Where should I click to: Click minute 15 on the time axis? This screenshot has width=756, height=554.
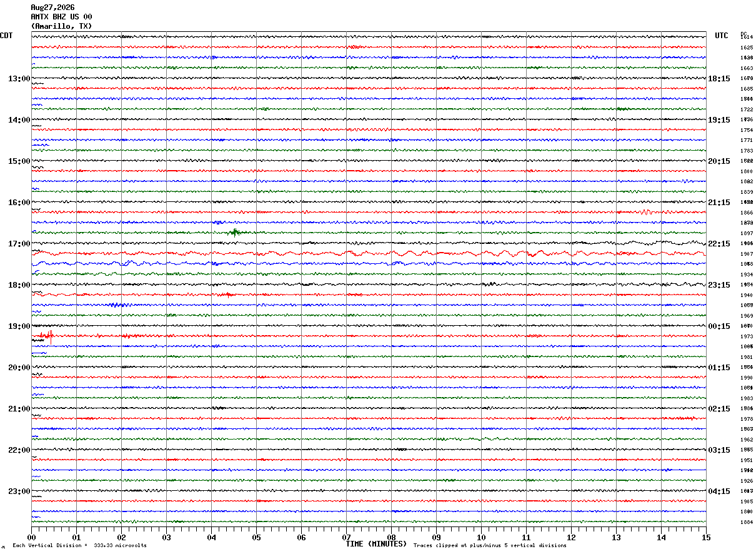(x=706, y=537)
